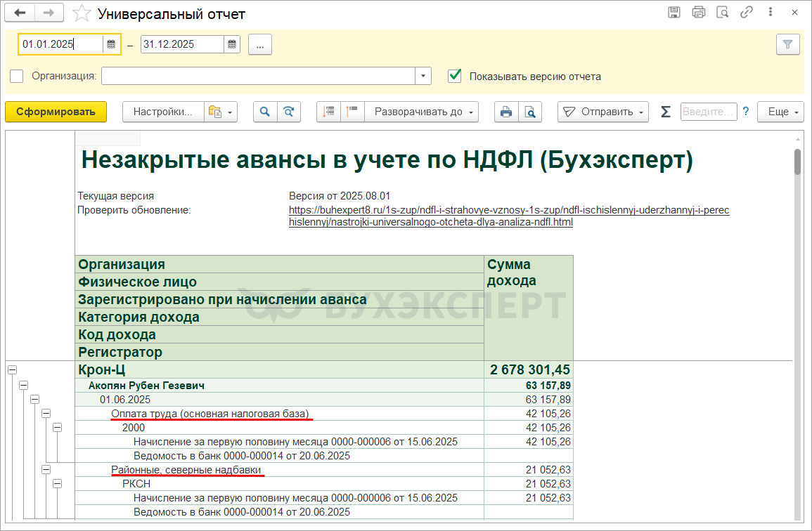Open report variant dropdown arrow beside Настройки
812x531 pixels.
[x=230, y=112]
